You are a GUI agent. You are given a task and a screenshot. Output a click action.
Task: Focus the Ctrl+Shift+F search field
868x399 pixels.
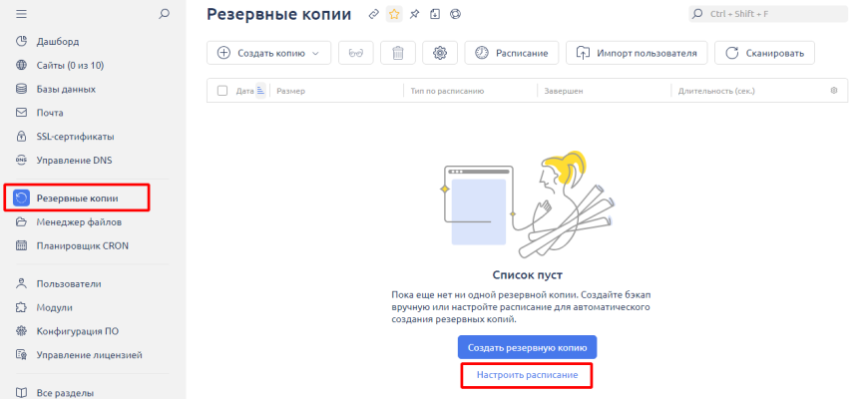click(768, 14)
